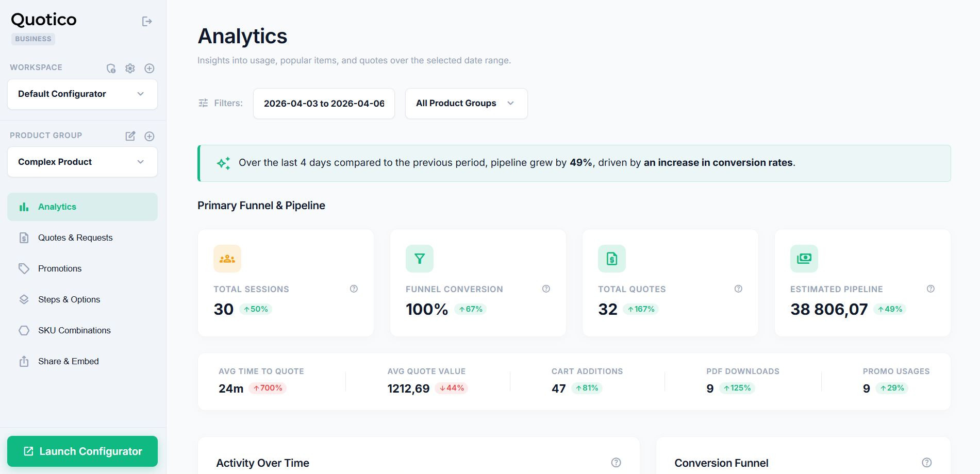This screenshot has width=980, height=474.
Task: Switch to Quotes & Requests section
Action: [x=75, y=238]
